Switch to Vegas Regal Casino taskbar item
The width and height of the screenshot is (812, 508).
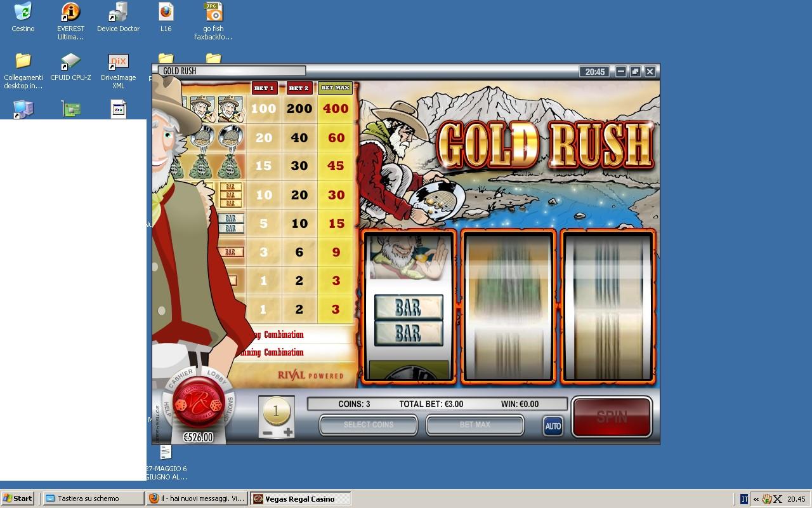(x=301, y=498)
